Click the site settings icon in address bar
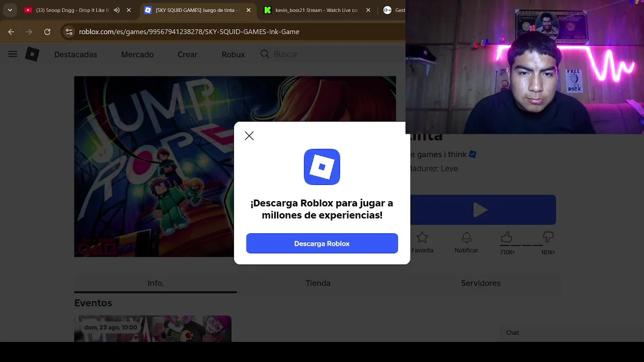 coord(69,32)
